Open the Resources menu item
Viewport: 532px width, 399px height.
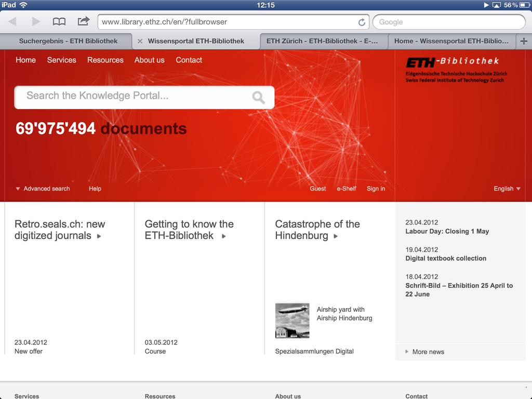point(105,60)
